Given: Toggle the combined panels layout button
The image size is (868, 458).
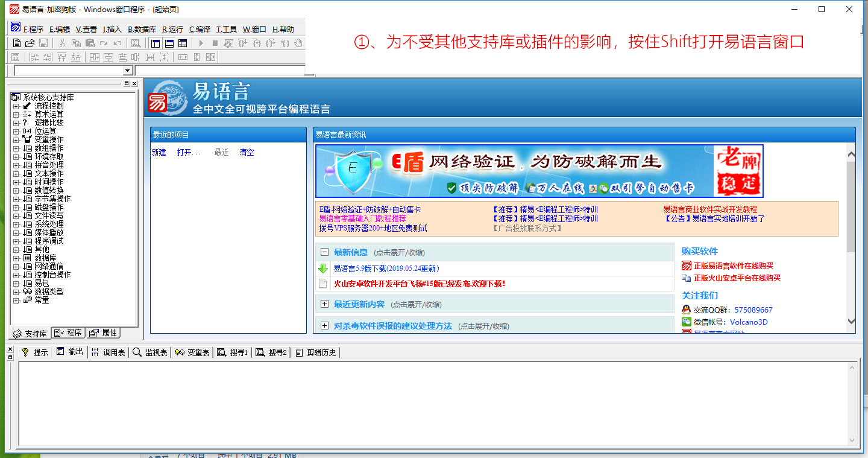Looking at the screenshot, I should pyautogui.click(x=183, y=43).
